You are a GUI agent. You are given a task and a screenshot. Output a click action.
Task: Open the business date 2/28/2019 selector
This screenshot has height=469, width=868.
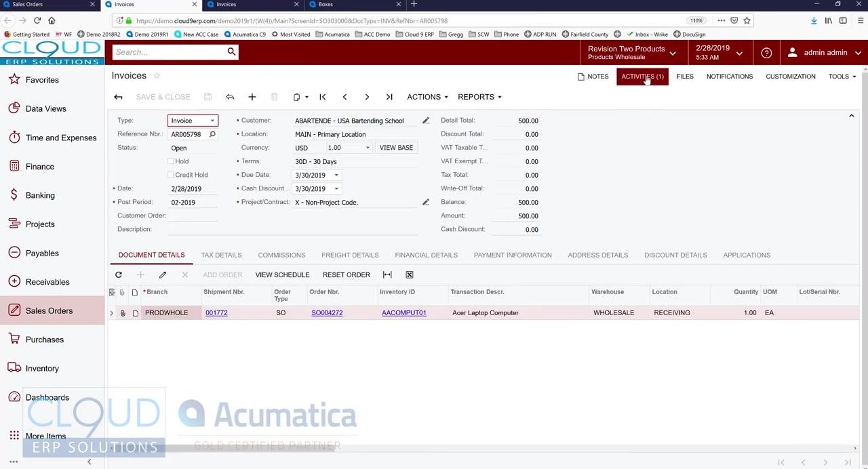coord(719,53)
